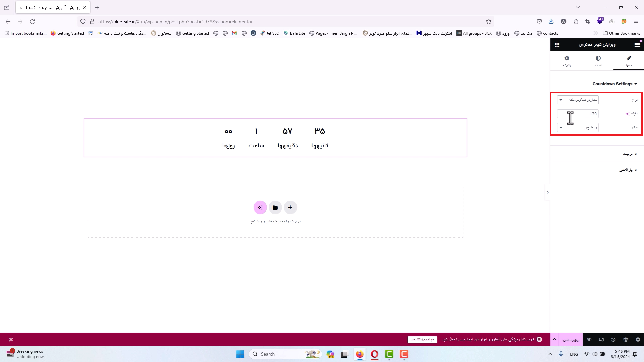Collapse the Elementor side panel arrow

(548, 192)
